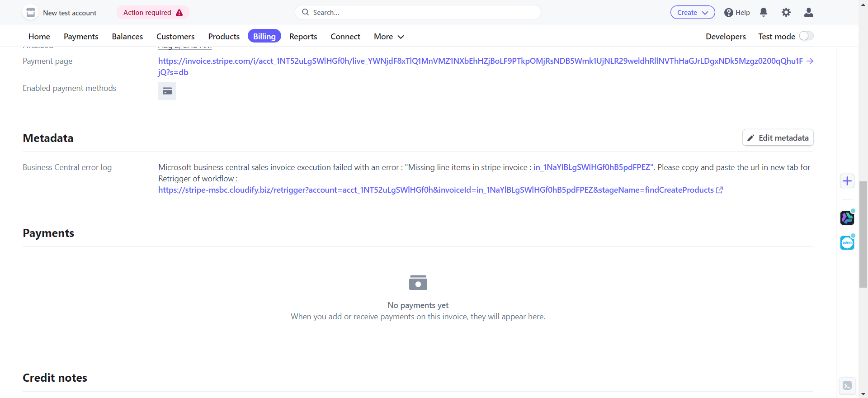Viewport: 868px width, 398px height.
Task: Open the invoice.stripe.com payment page link
Action: (x=481, y=66)
